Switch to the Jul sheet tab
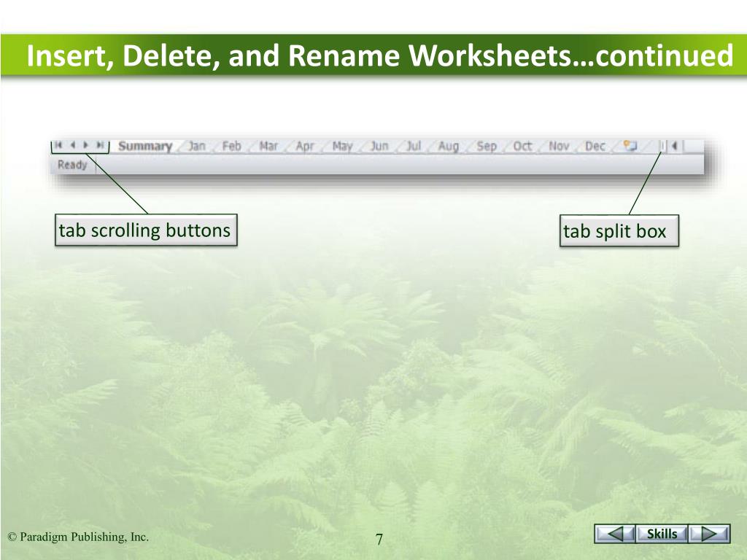This screenshot has height=560, width=747. pos(414,146)
